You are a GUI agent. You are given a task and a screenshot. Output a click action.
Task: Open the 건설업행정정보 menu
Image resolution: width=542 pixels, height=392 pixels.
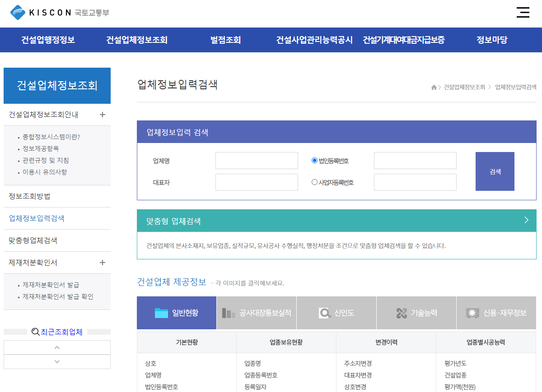(x=48, y=40)
